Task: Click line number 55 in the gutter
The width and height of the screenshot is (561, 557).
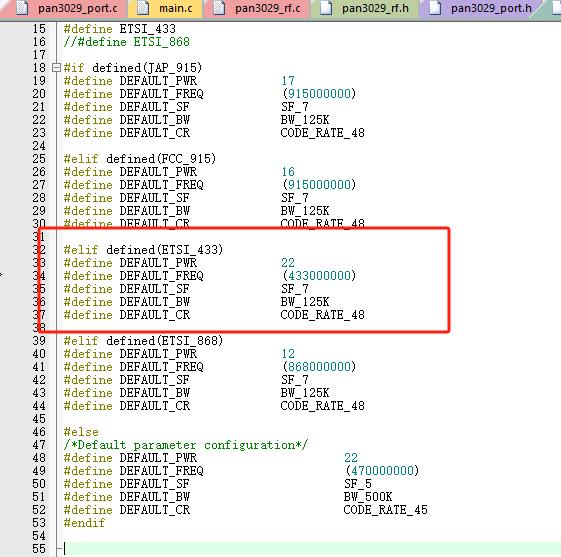Action: click(39, 549)
